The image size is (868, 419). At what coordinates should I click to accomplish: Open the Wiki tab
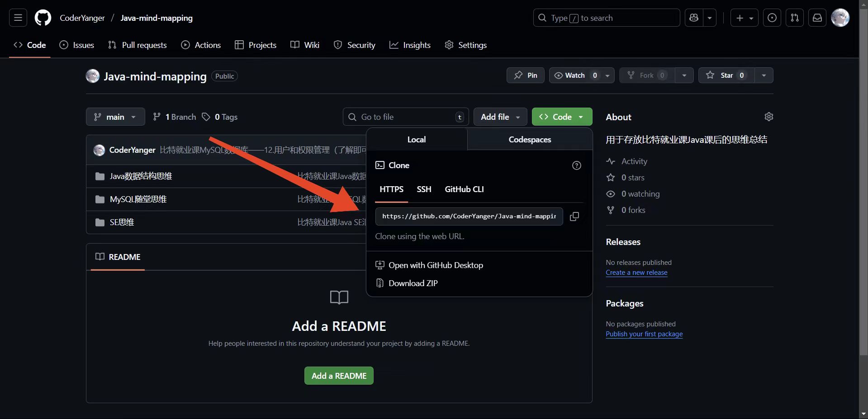click(x=305, y=45)
